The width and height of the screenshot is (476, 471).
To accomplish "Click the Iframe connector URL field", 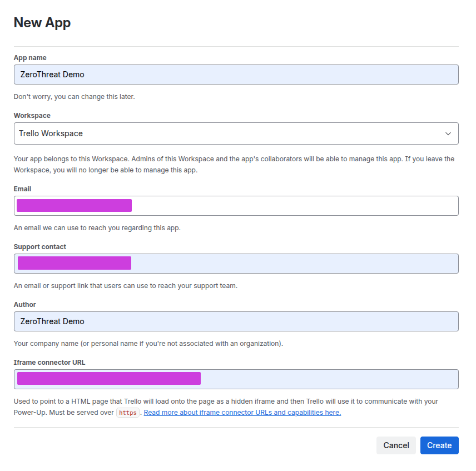I will [x=236, y=379].
